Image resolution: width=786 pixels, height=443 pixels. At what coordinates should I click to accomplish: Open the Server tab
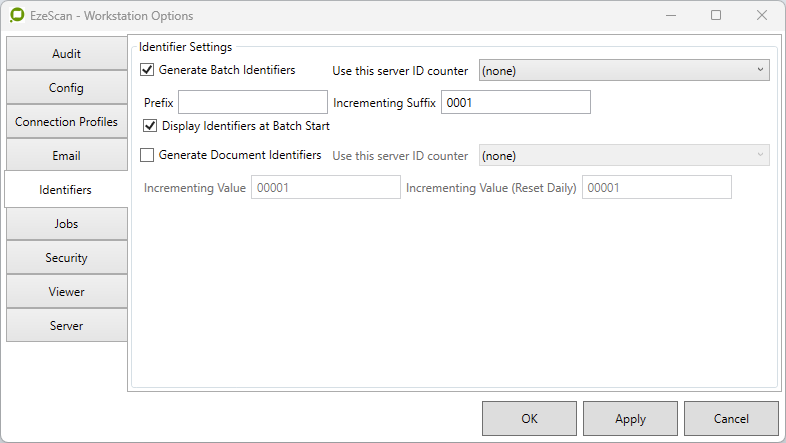point(67,326)
